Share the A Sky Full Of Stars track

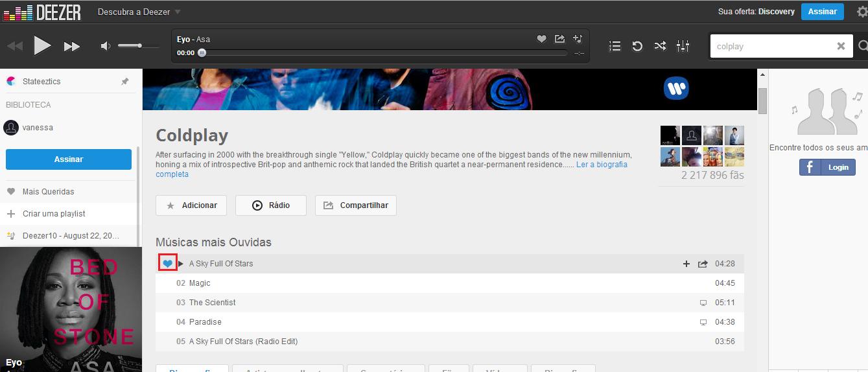point(703,264)
